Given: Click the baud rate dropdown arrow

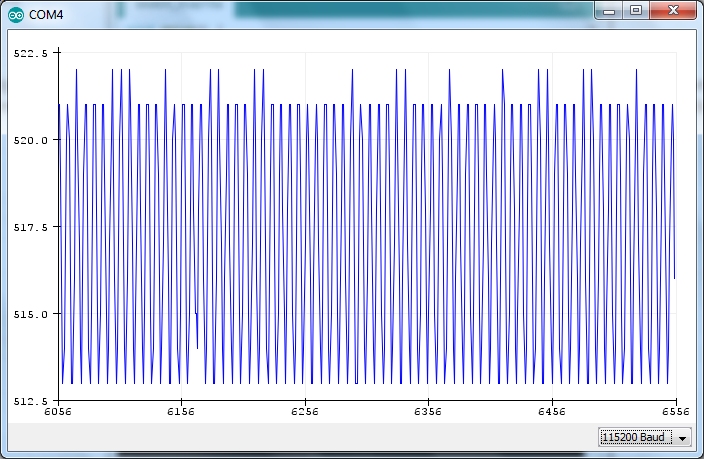Looking at the screenshot, I should click(683, 438).
